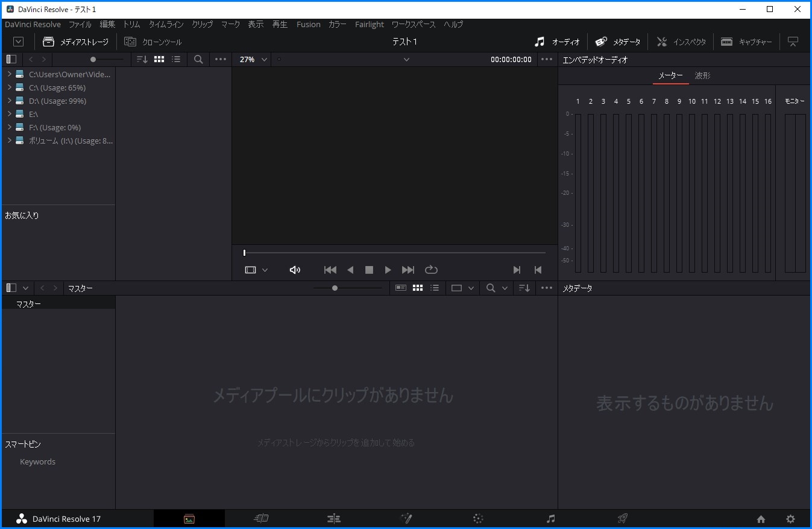Toggle the viewer speaker mute icon
Screen dimensions: 812x529
[295, 270]
